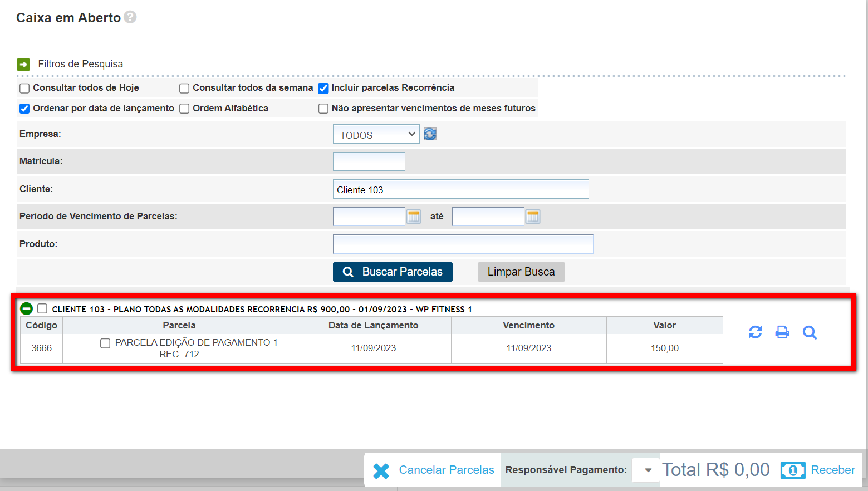Refresh the Empresa list icon
Screen dimensions: 868x491
(430, 134)
